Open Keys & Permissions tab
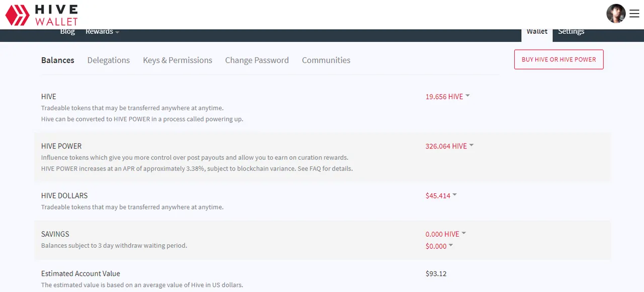Screen dimensions: 644x292 tap(178, 60)
